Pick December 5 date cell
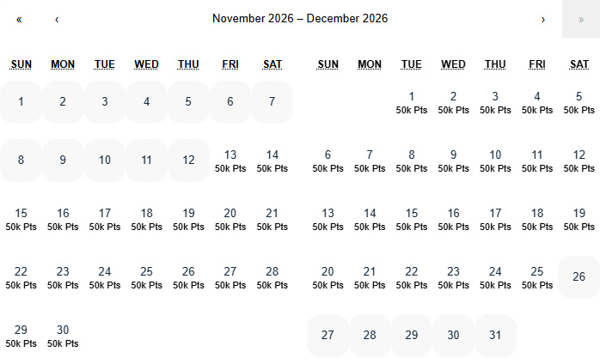This screenshot has height=364, width=600. [x=579, y=102]
